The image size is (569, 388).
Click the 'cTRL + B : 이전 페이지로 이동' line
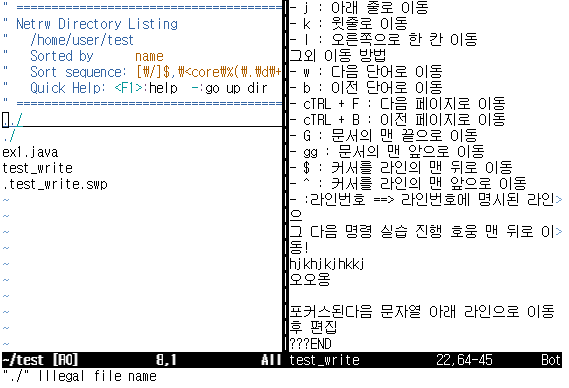pos(397,120)
